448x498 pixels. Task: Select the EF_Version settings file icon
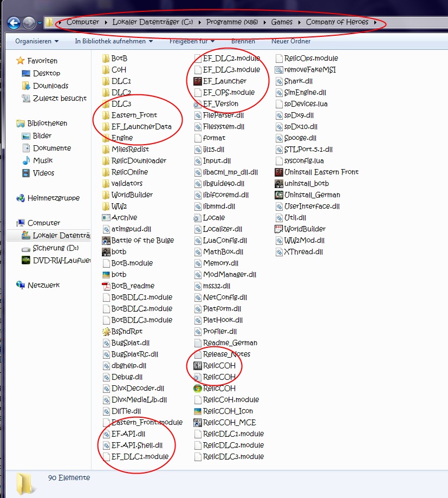pyautogui.click(x=198, y=104)
